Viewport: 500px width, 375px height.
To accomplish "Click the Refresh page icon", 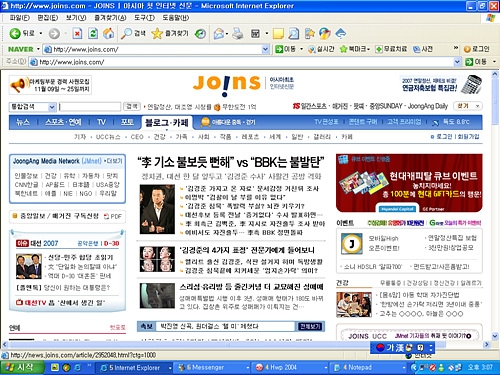I will (x=93, y=33).
